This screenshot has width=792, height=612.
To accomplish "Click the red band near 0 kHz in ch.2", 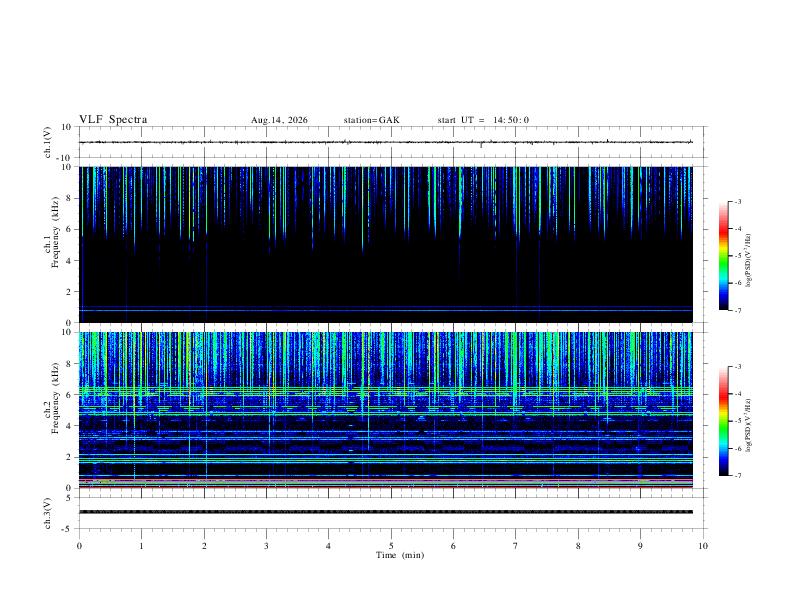I will (x=386, y=487).
